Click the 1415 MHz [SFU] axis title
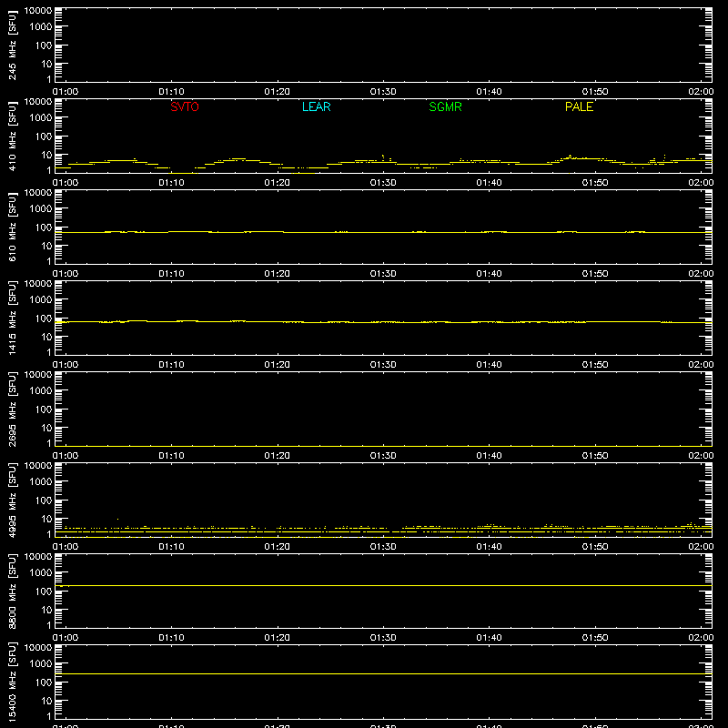 tap(12, 318)
